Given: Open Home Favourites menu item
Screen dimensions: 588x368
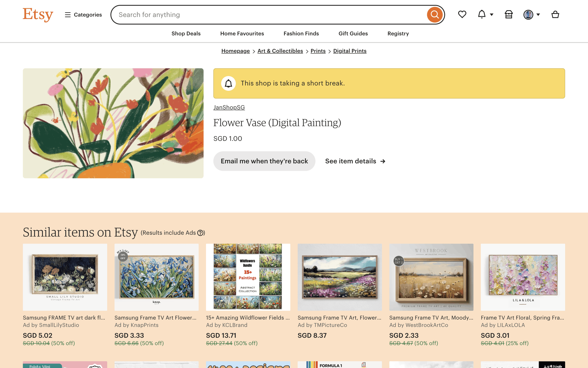Looking at the screenshot, I should 242,33.
